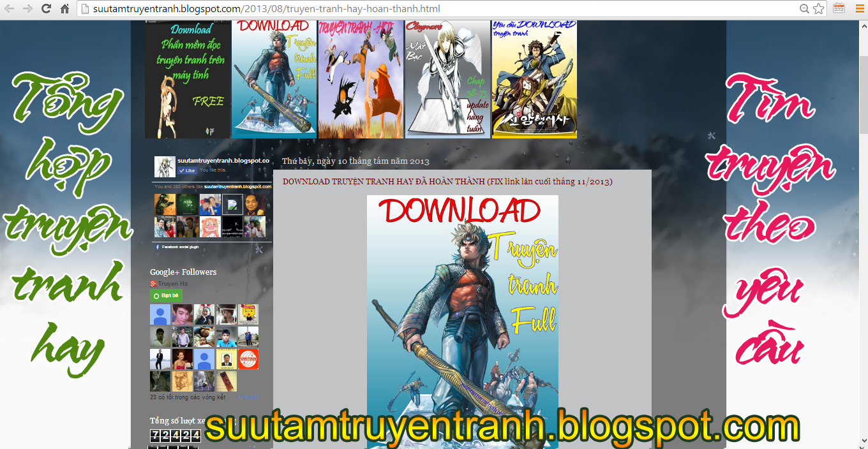Click the page view counter digits 72424
The image size is (868, 449).
(176, 436)
